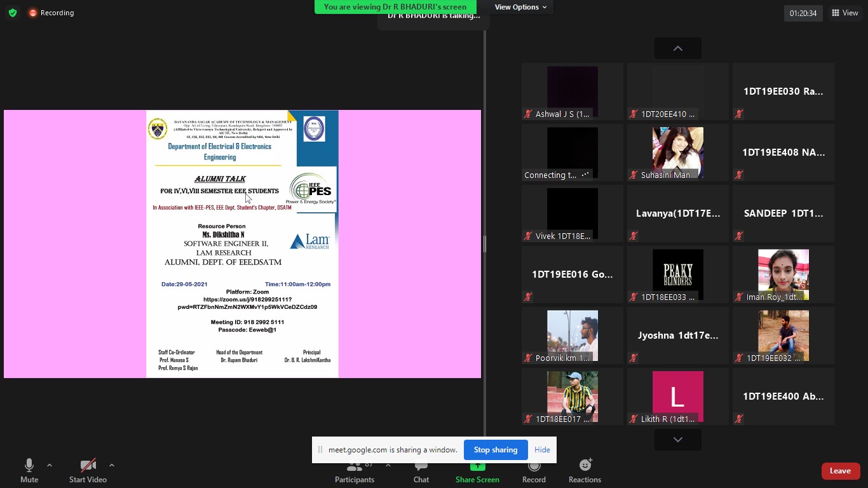
Task: Click the muted mic icon on 1DT19EE016 tile
Action: tap(528, 297)
